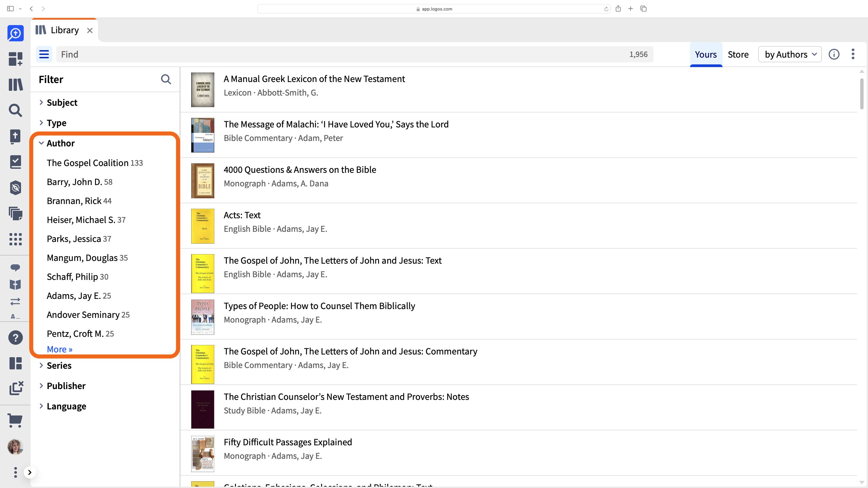Open the user profile avatar

pyautogui.click(x=15, y=447)
